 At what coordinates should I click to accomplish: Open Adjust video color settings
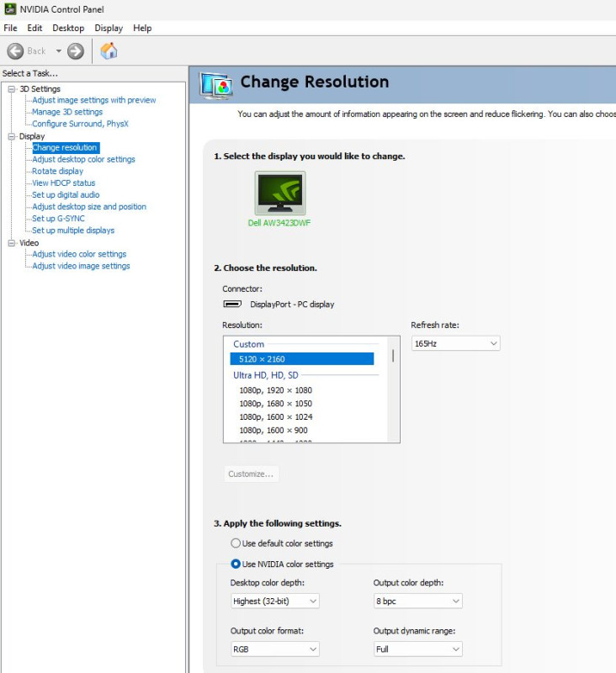(79, 254)
